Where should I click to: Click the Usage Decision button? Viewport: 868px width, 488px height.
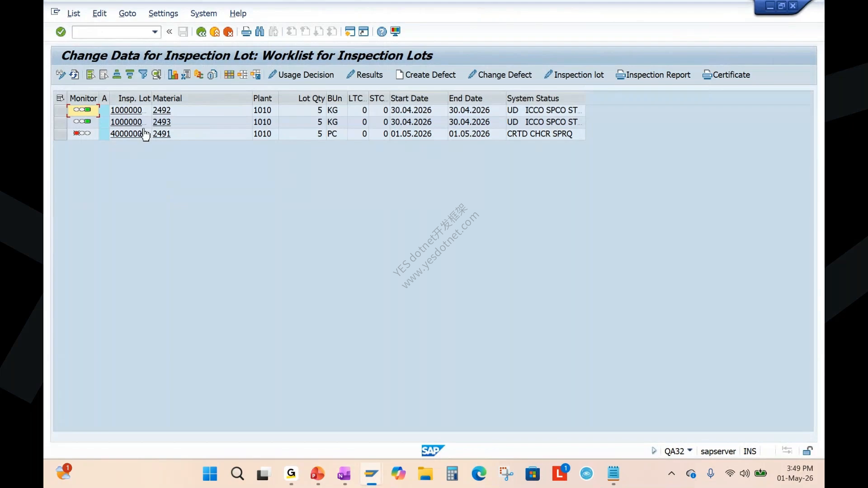(x=301, y=75)
